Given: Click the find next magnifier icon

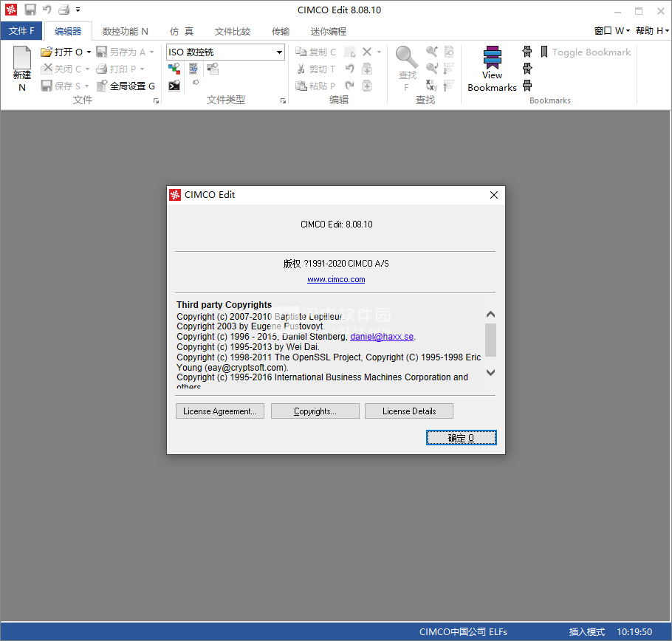Looking at the screenshot, I should click(432, 52).
